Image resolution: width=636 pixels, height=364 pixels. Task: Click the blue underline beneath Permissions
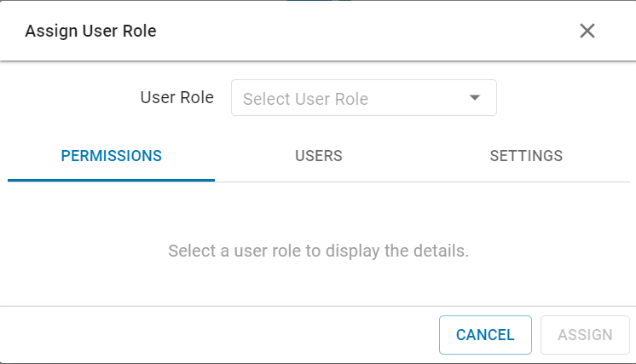[x=111, y=180]
